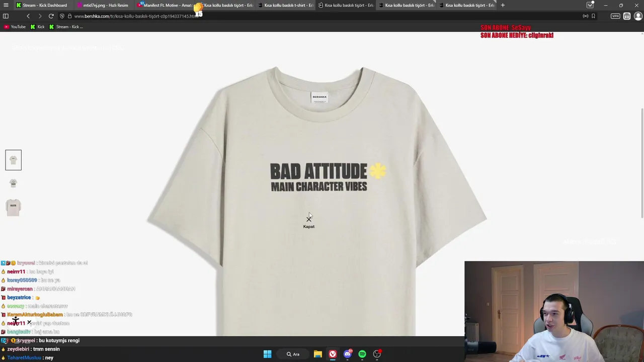644x362 pixels.
Task: Open the page feeds icon in address bar
Action: (585, 16)
